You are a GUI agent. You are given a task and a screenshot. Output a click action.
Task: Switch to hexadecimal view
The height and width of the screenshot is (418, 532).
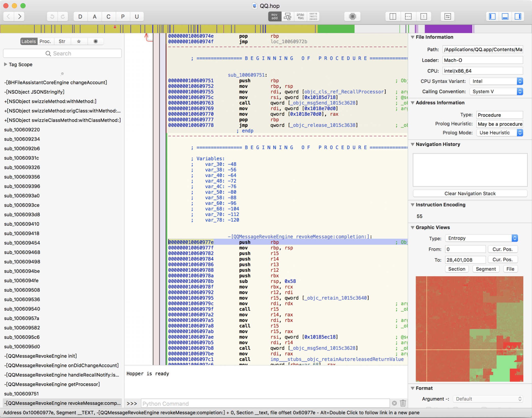313,17
